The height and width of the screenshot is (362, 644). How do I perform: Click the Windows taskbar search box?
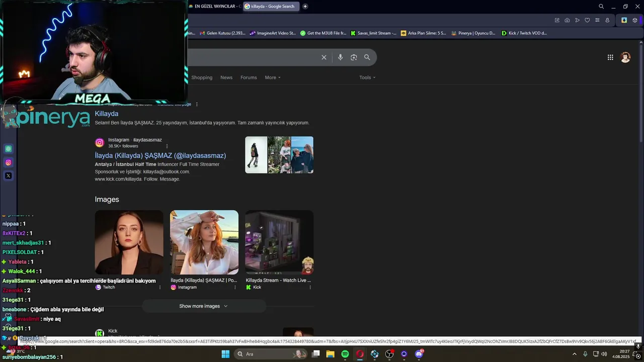[x=271, y=354]
